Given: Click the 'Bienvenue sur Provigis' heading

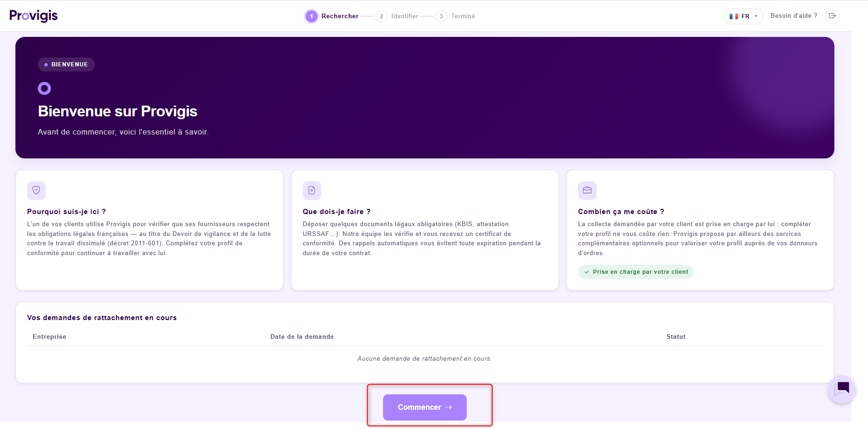Looking at the screenshot, I should click(x=118, y=111).
